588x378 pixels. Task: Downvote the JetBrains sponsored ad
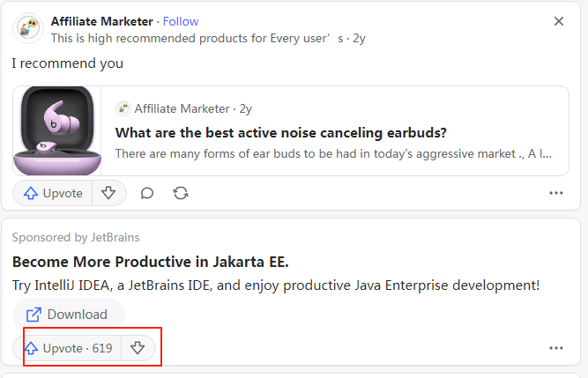[x=138, y=348]
